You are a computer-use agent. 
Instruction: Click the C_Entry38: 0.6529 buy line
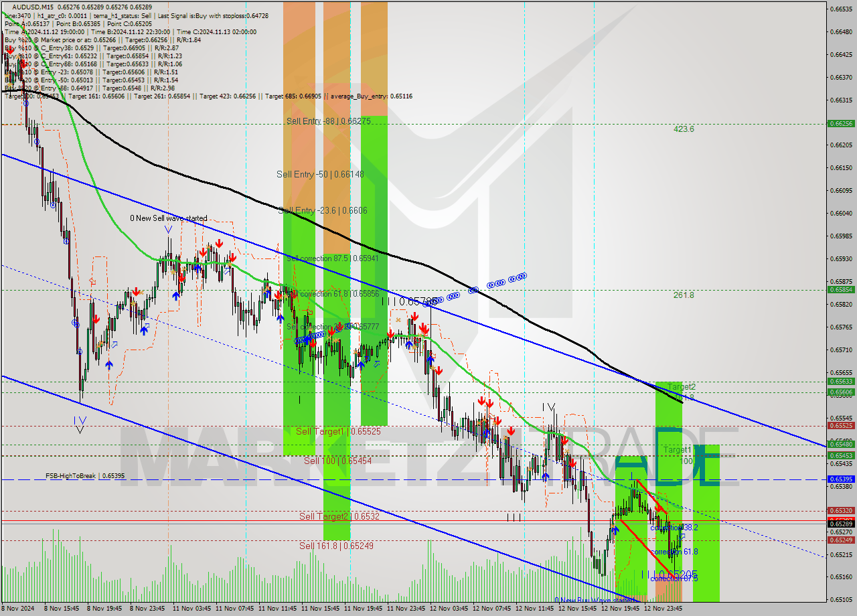(90, 48)
